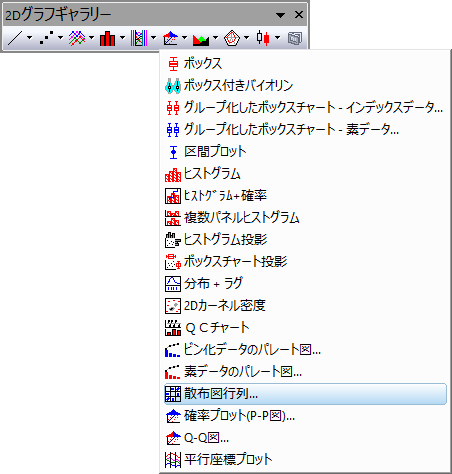Pick the line + symbol plot icon
The height and width of the screenshot is (474, 452).
pos(77,38)
